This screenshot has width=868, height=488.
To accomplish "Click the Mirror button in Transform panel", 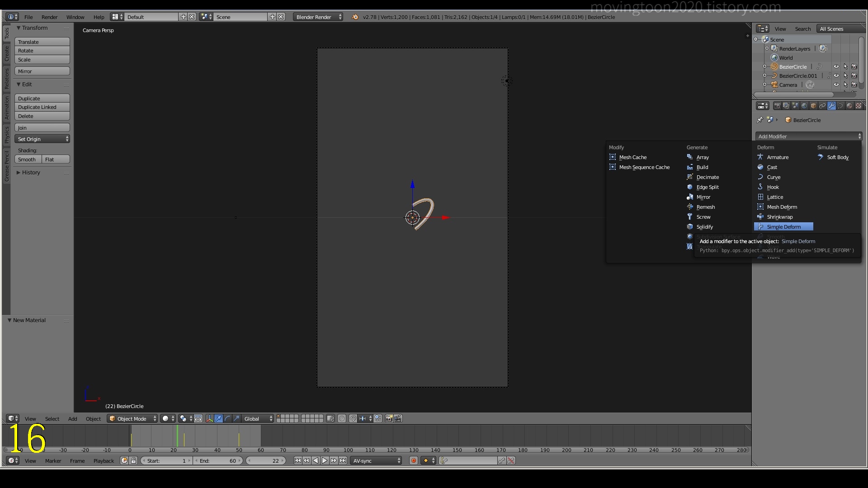I will coord(42,71).
